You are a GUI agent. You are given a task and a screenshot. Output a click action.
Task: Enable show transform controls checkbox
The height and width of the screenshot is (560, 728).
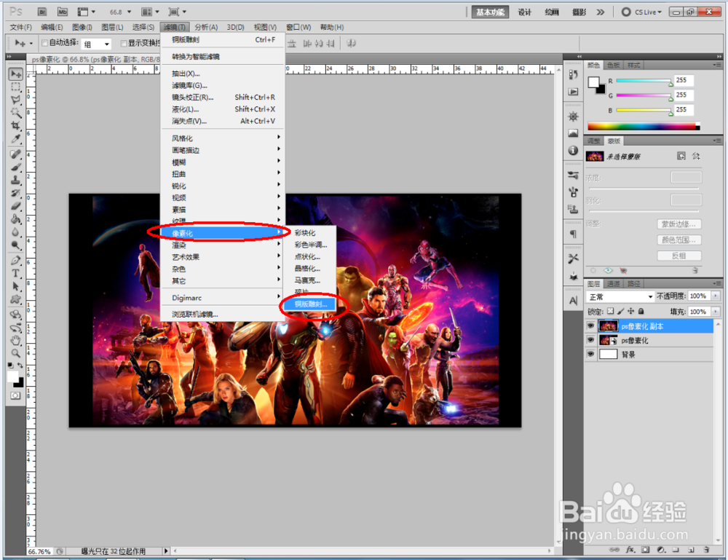pos(124,43)
